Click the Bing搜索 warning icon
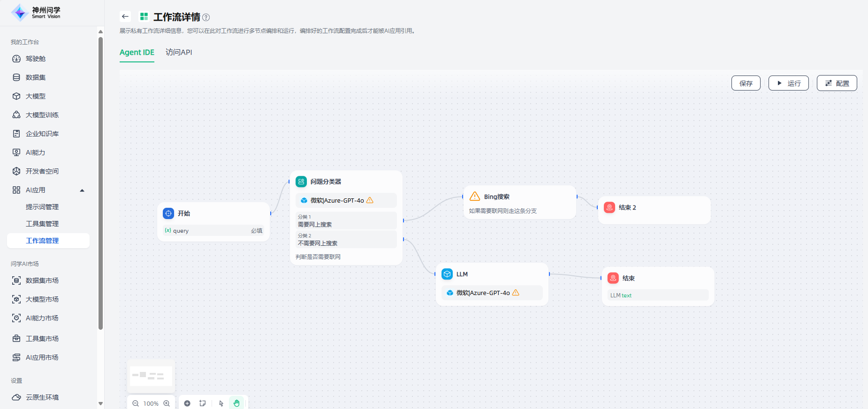 click(x=475, y=196)
